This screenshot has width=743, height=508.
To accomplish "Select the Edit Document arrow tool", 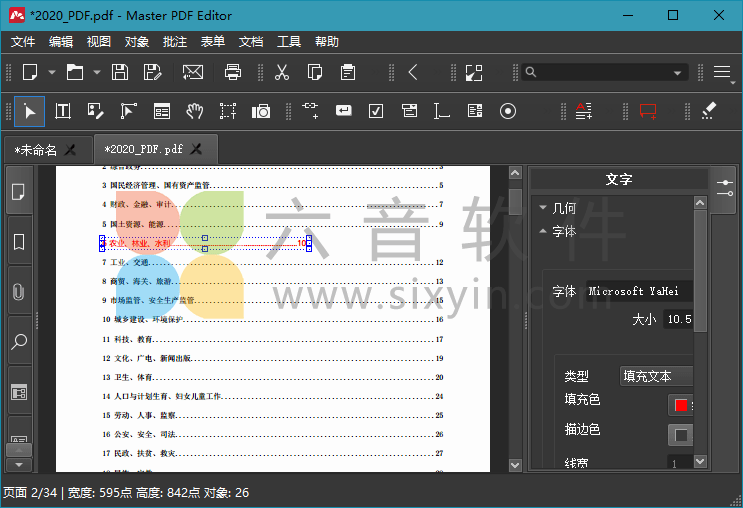I will coord(29,111).
